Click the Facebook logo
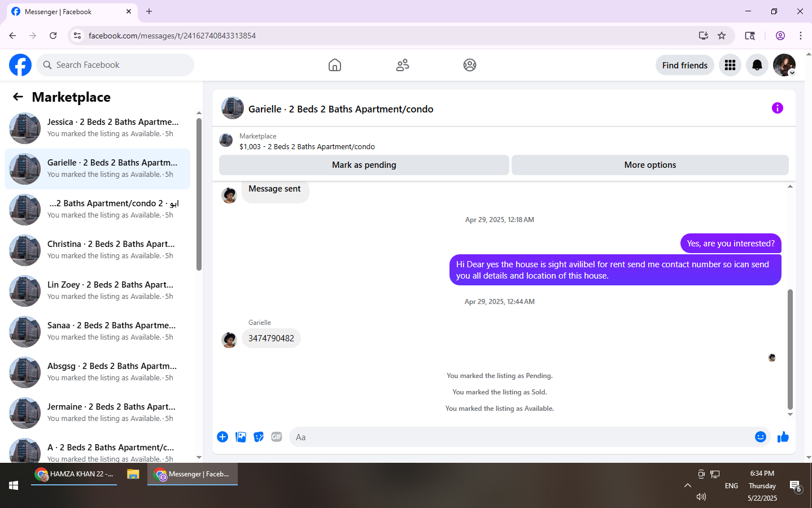The height and width of the screenshot is (508, 812). pyautogui.click(x=20, y=65)
